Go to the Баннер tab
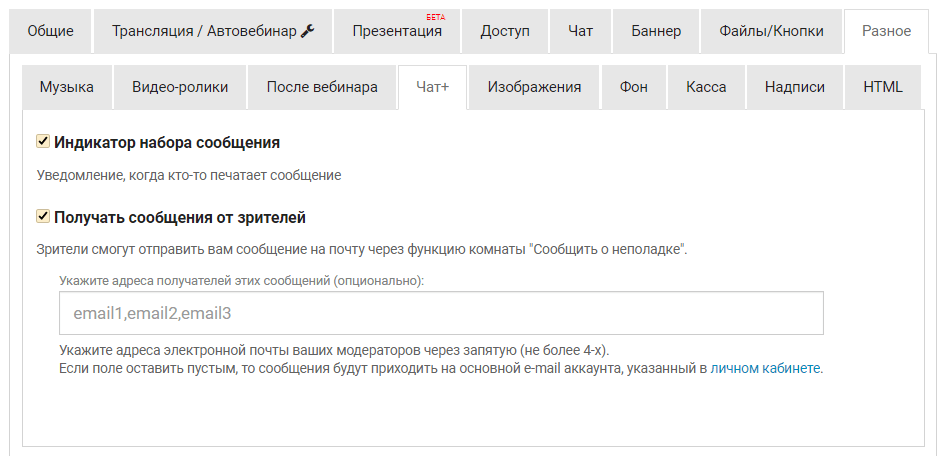Viewport: 944px width, 456px height. tap(656, 31)
